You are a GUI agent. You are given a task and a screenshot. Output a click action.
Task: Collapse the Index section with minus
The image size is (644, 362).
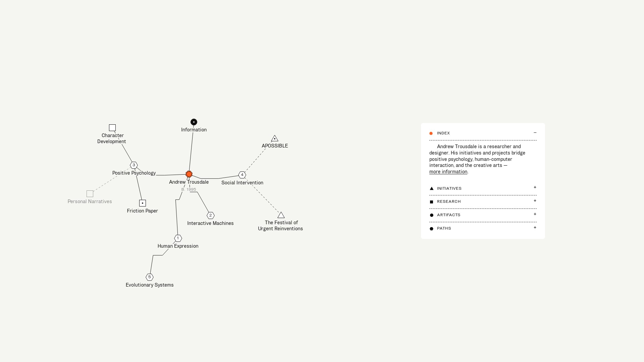pyautogui.click(x=535, y=133)
